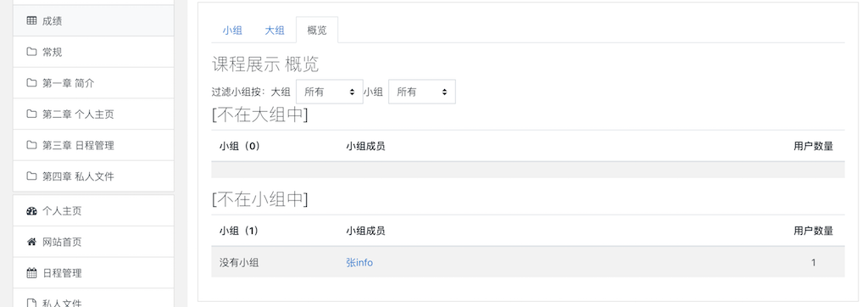Viewport: 868px width, 307px height.
Task: Click the calendar icon beside 日程管理
Action: click(31, 273)
